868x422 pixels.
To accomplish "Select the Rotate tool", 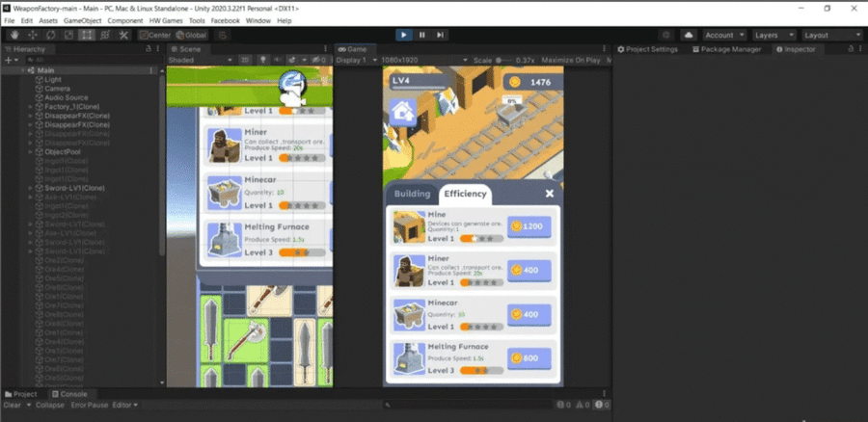I will point(49,35).
